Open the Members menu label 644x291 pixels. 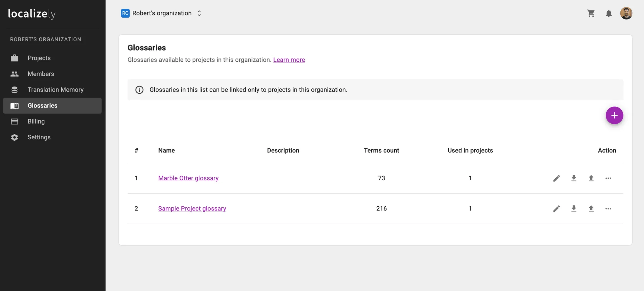(41, 74)
